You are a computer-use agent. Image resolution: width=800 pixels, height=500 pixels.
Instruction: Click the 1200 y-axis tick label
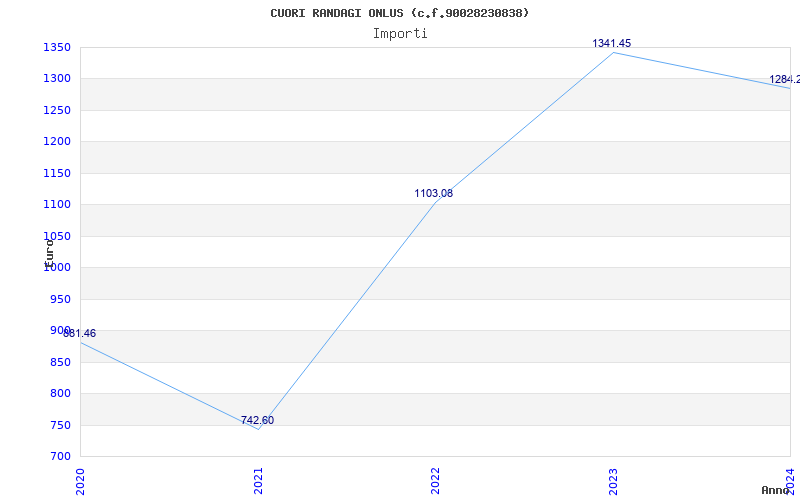pos(57,141)
